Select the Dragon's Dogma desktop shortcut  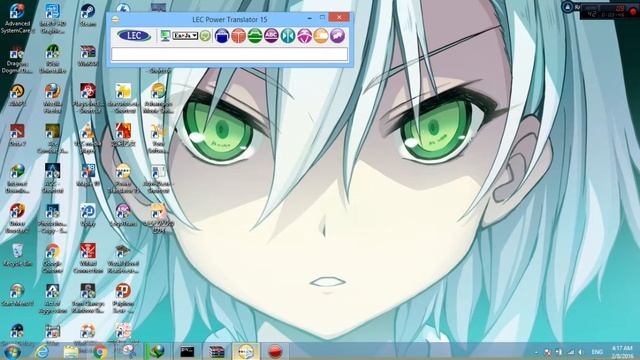point(17,60)
